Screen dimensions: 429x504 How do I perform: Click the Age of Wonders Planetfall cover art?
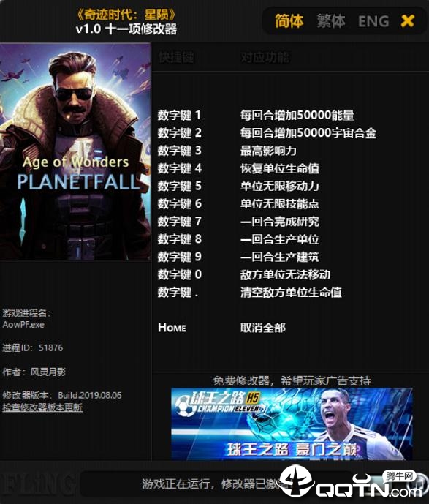click(75, 151)
